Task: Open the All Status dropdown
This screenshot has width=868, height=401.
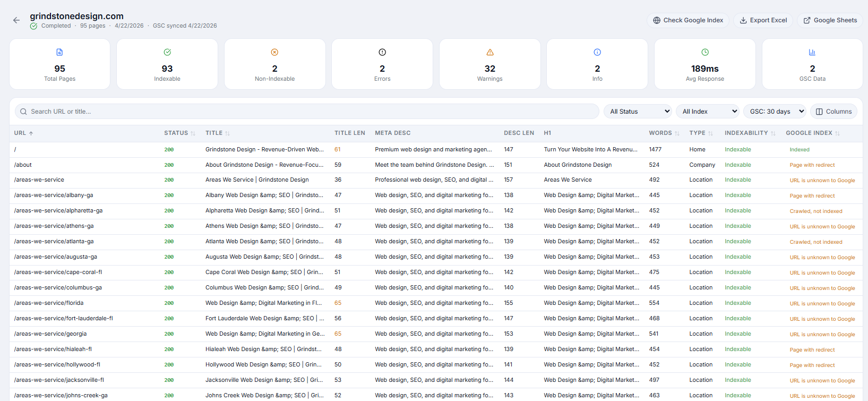Action: pyautogui.click(x=638, y=112)
